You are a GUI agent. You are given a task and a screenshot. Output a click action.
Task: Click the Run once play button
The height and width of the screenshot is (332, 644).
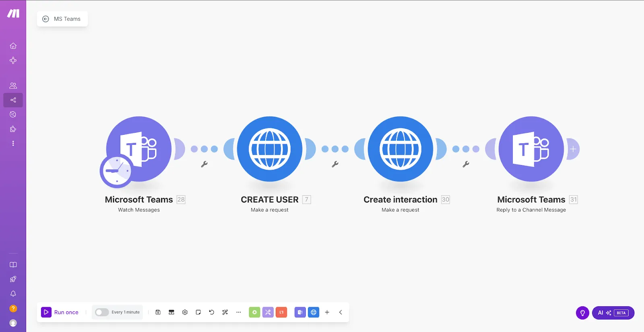[46, 312]
